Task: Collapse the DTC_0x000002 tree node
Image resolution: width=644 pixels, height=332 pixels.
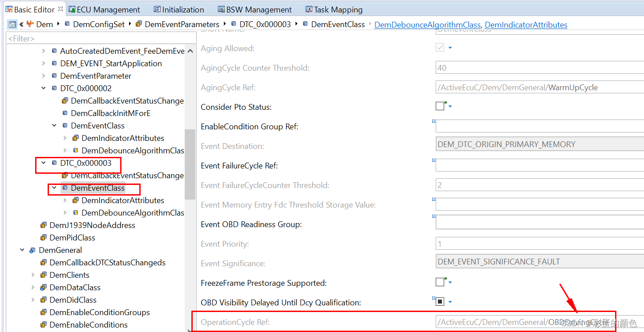Action: (44, 88)
